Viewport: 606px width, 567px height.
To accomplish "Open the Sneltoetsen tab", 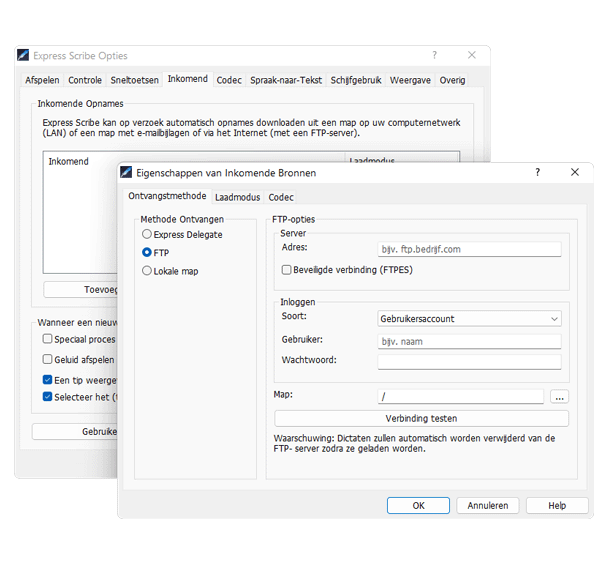I will [x=134, y=80].
